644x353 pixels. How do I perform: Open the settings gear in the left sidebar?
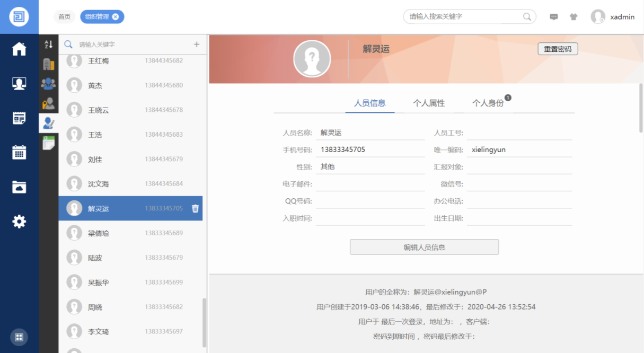[x=19, y=222]
